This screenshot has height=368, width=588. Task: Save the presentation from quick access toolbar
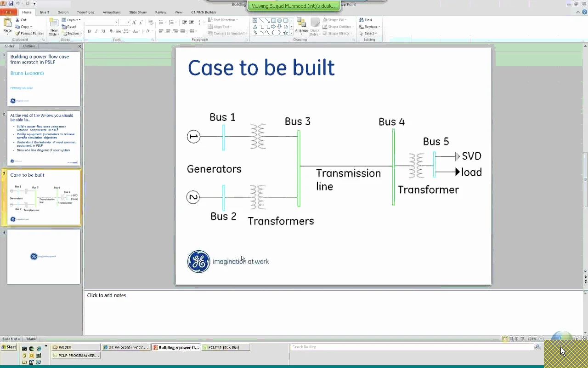(11, 4)
